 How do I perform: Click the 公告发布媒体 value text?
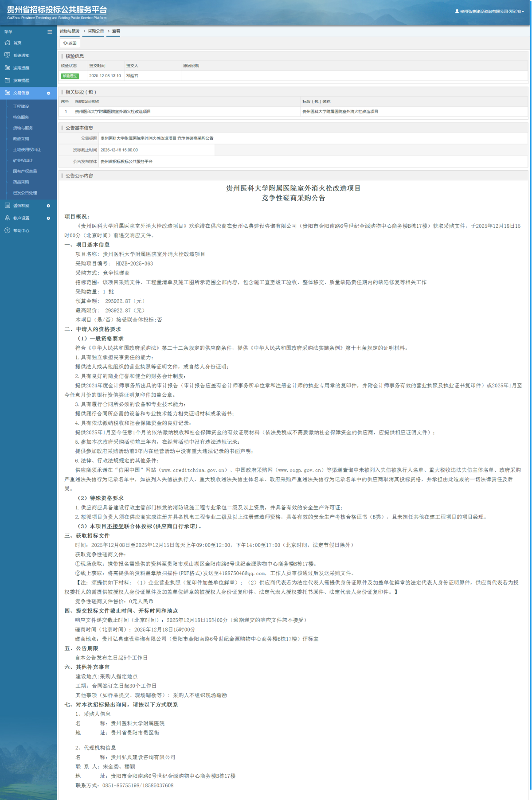(126, 162)
